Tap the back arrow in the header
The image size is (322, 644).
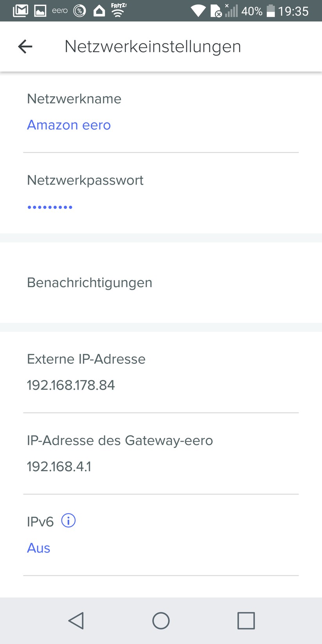point(25,47)
